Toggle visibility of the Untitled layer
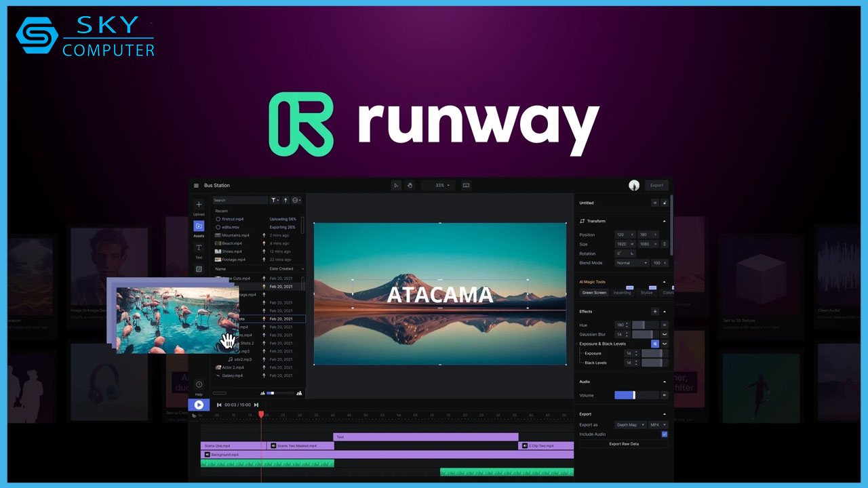 [655, 203]
